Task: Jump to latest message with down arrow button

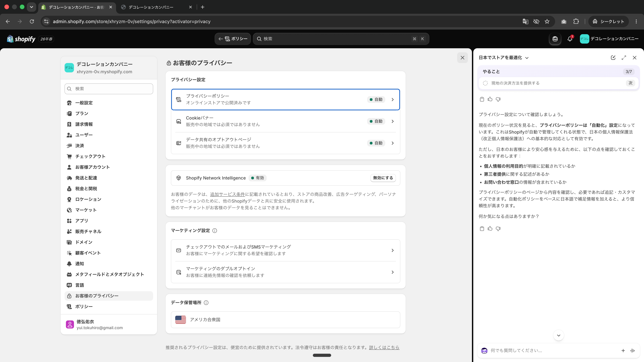Action: tap(558, 335)
